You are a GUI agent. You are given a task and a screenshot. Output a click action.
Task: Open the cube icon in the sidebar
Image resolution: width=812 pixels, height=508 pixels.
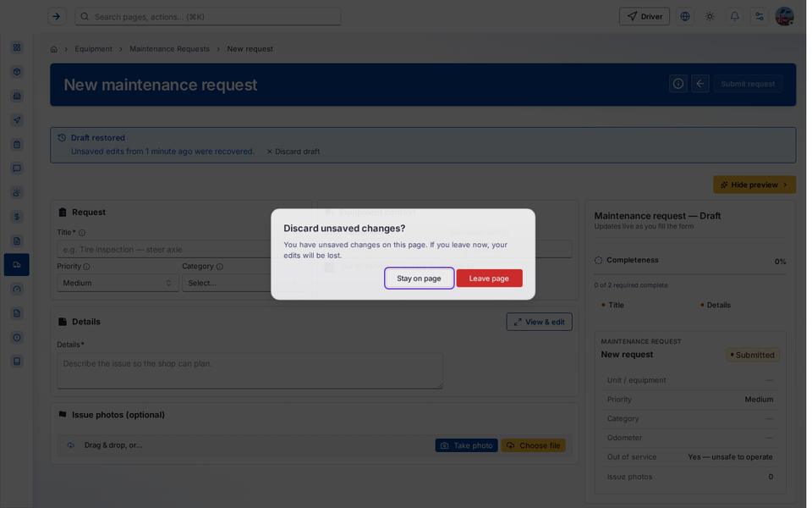[17, 71]
